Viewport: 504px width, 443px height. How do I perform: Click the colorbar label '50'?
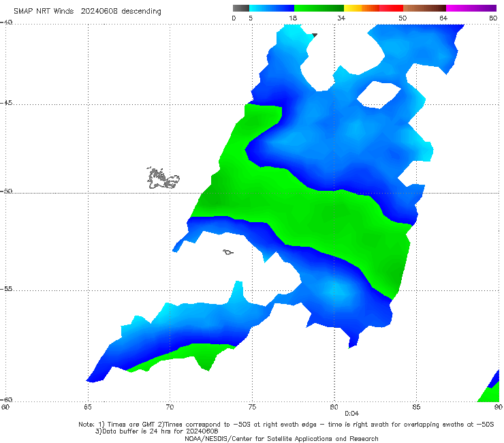pos(403,18)
